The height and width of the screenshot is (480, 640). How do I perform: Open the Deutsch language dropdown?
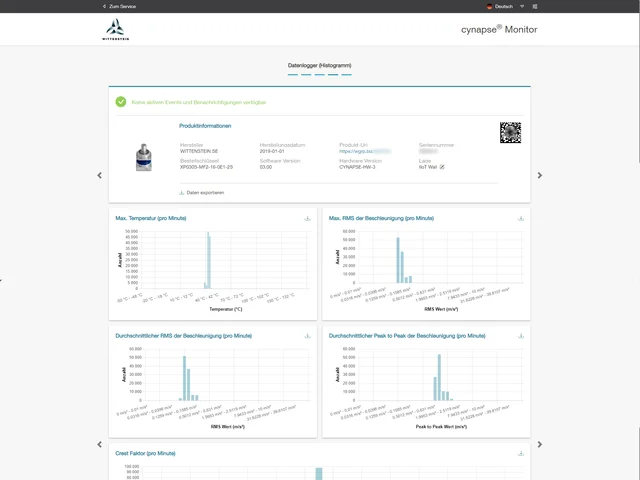(504, 6)
